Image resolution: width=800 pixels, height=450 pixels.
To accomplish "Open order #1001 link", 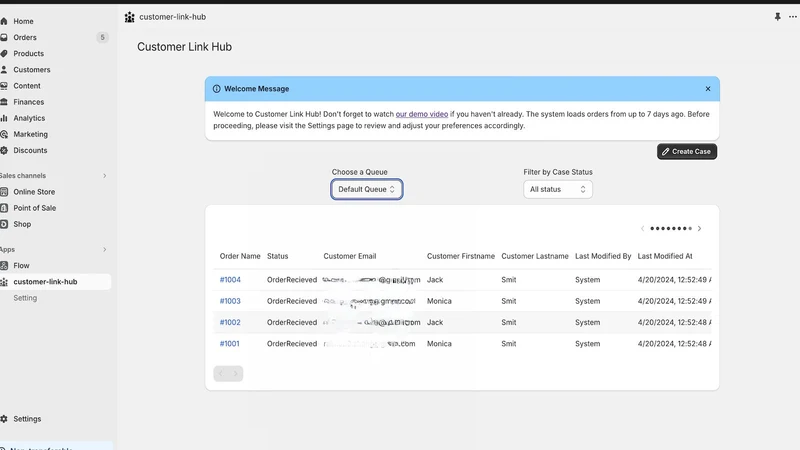I will 230,344.
